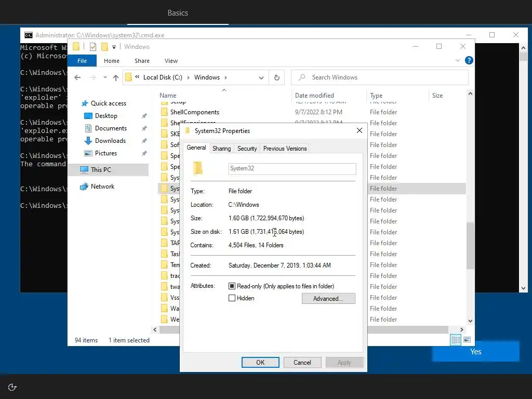
Task: Sort by the Type column header
Action: click(x=376, y=96)
